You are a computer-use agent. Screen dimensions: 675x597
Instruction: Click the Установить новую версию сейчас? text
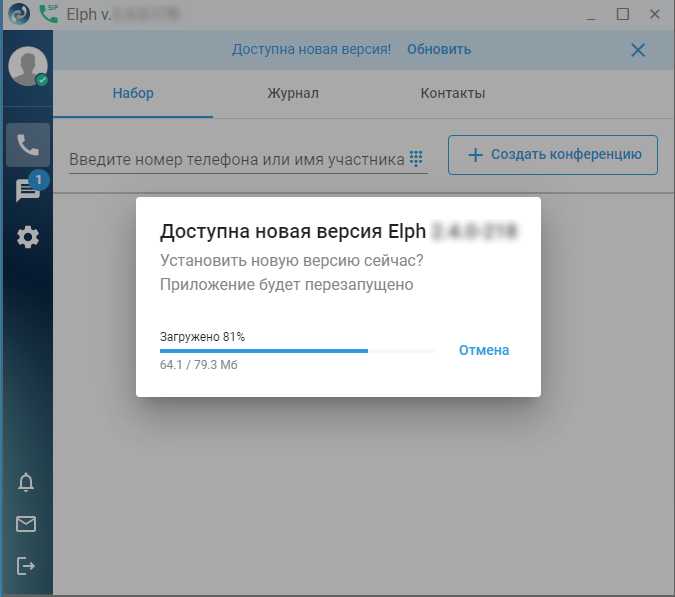pyautogui.click(x=291, y=260)
